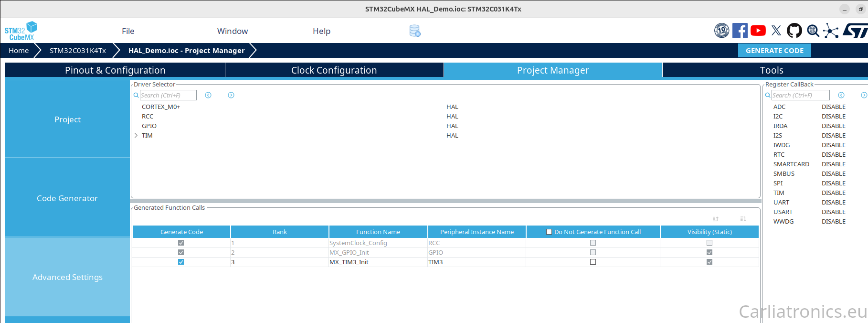
Task: Click Driver Selector search magnifier icon
Action: 136,96
